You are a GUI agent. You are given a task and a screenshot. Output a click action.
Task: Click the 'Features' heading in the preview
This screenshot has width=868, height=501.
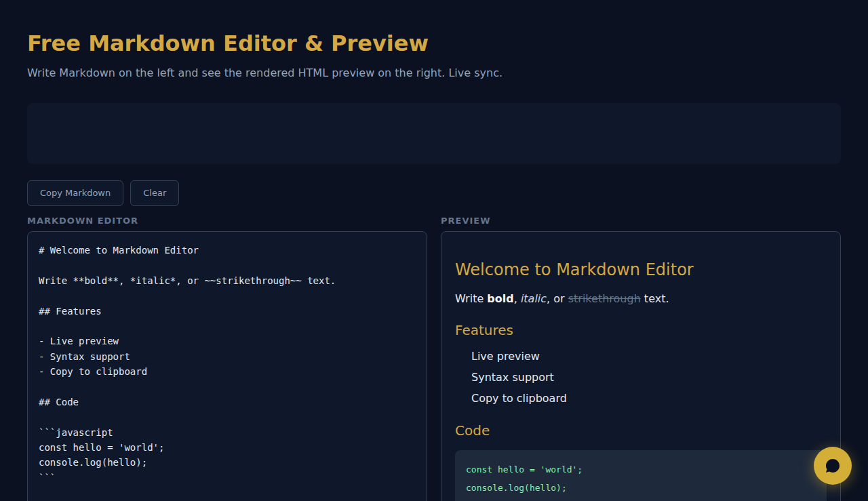click(x=484, y=330)
